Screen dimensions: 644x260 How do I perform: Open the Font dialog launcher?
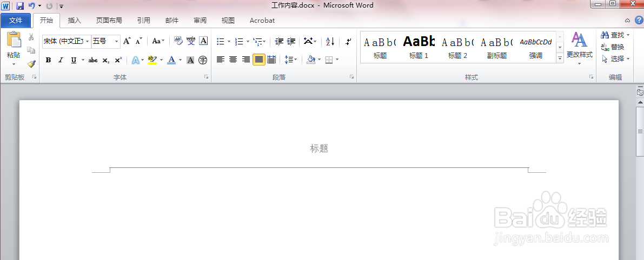point(206,77)
